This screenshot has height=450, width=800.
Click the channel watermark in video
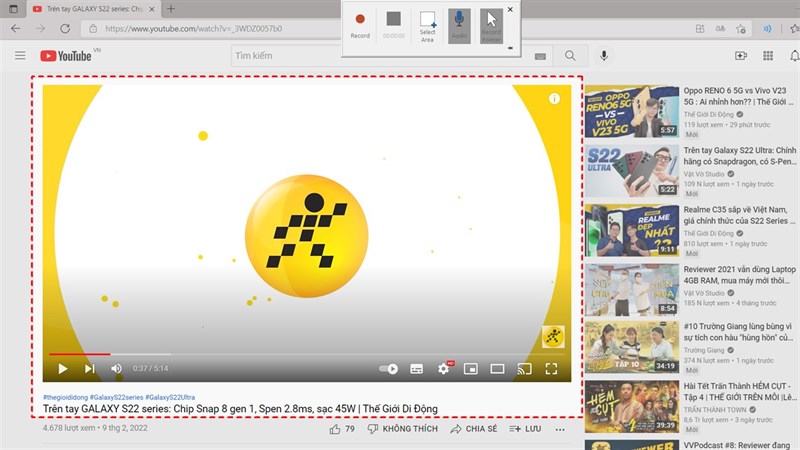pos(553,336)
